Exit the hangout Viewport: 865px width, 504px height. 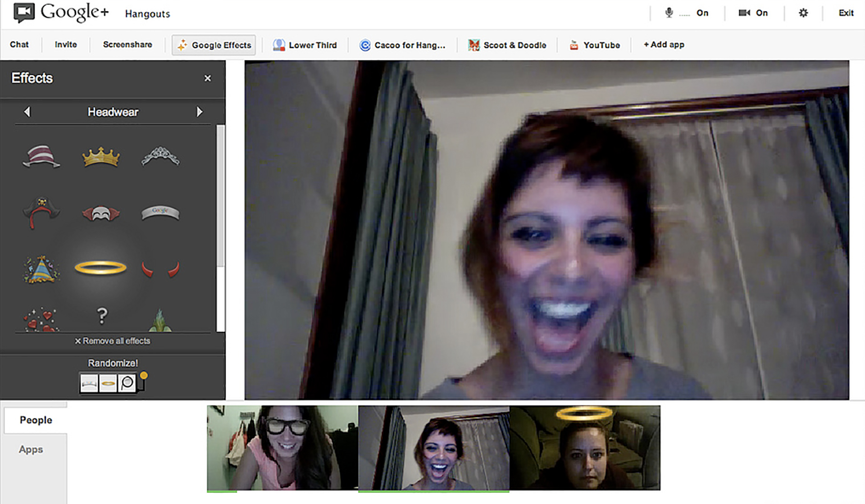(846, 13)
